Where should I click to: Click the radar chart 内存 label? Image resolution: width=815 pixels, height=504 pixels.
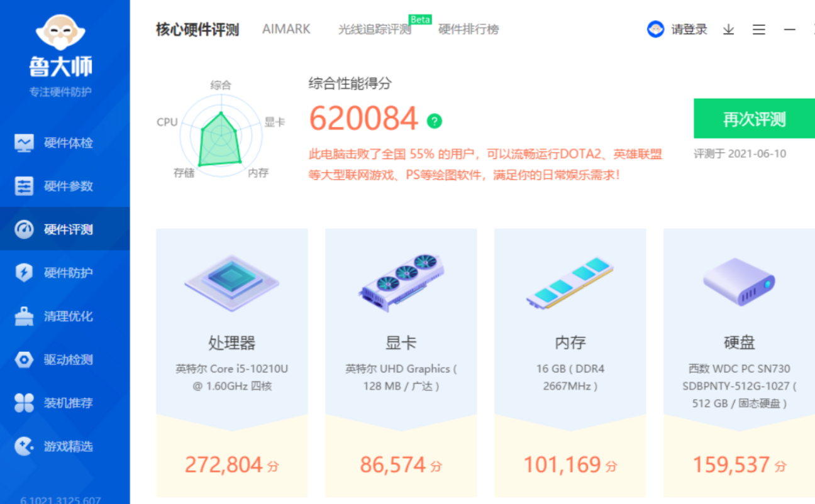point(258,173)
